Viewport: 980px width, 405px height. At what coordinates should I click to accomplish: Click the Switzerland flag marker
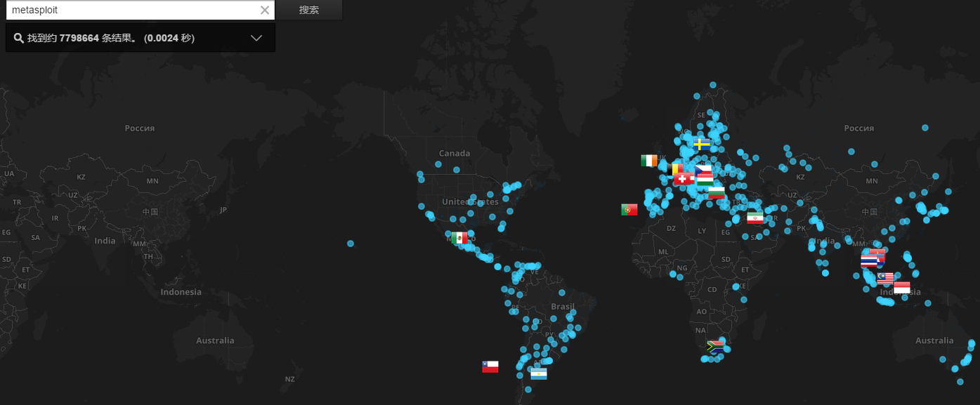[683, 179]
